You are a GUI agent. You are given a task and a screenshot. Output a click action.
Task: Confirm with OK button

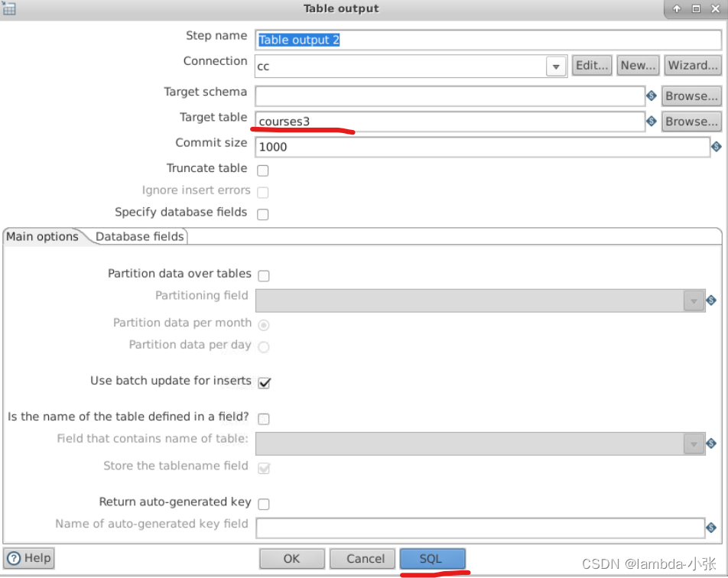292,558
